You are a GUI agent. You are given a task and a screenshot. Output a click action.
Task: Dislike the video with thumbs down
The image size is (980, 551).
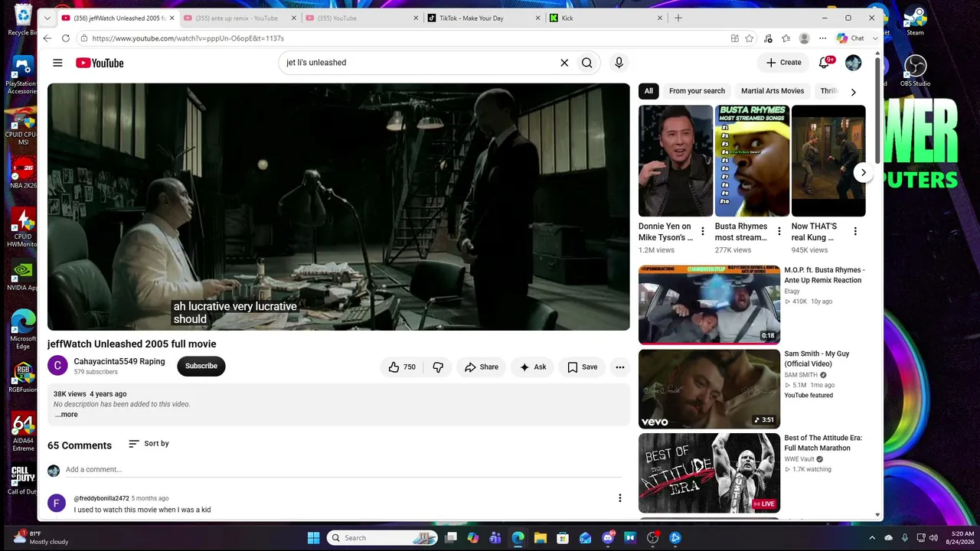click(x=438, y=367)
